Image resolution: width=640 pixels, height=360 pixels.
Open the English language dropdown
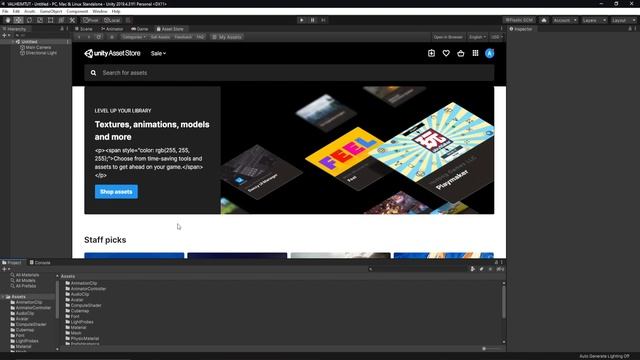(x=477, y=37)
